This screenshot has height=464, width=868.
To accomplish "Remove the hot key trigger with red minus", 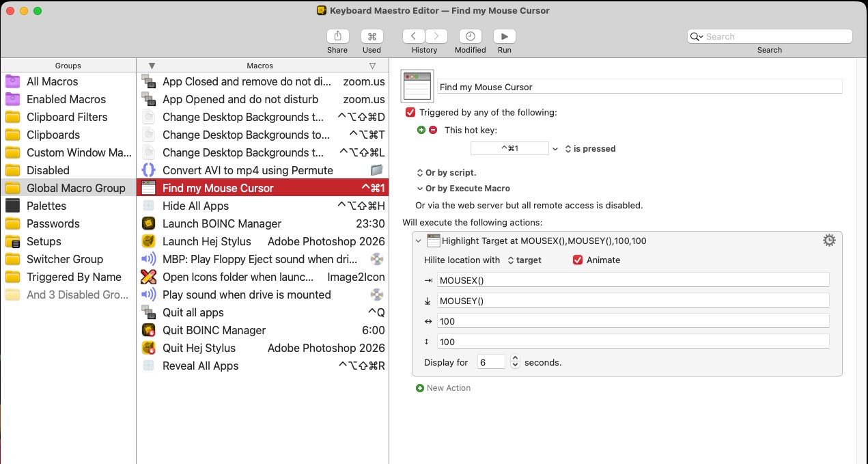I will coord(432,130).
